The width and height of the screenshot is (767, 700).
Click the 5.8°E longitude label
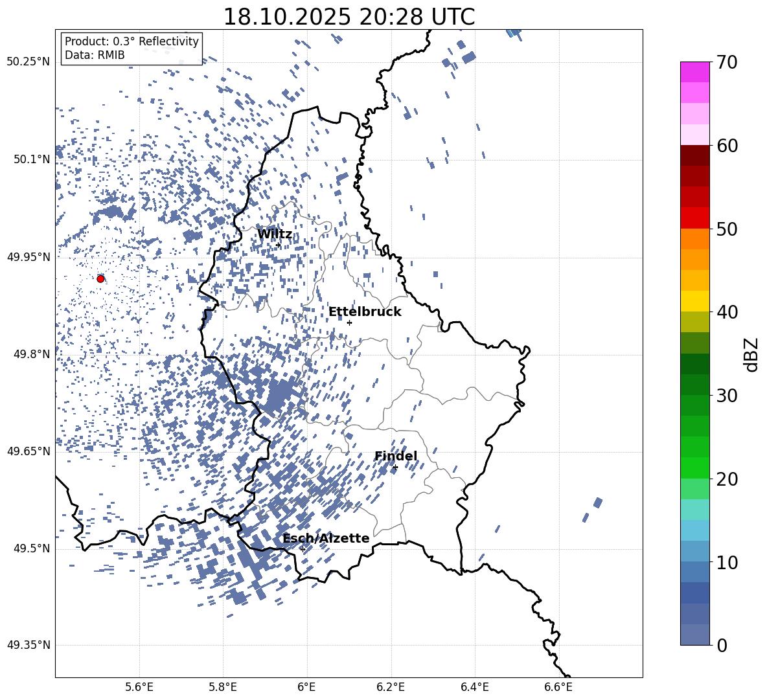click(223, 687)
